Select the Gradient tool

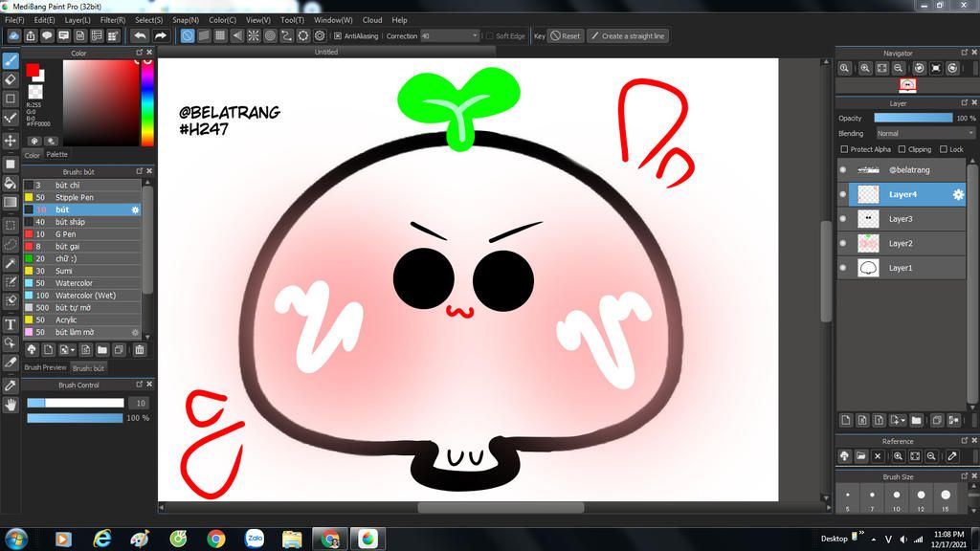[x=11, y=203]
